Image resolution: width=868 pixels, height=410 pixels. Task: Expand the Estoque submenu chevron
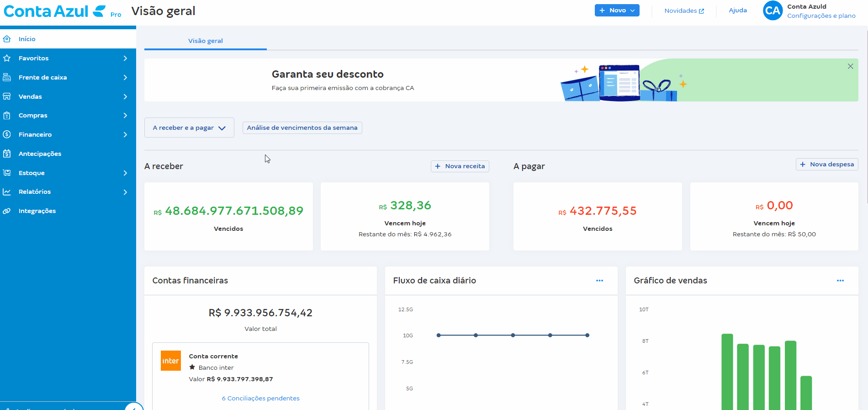(125, 173)
